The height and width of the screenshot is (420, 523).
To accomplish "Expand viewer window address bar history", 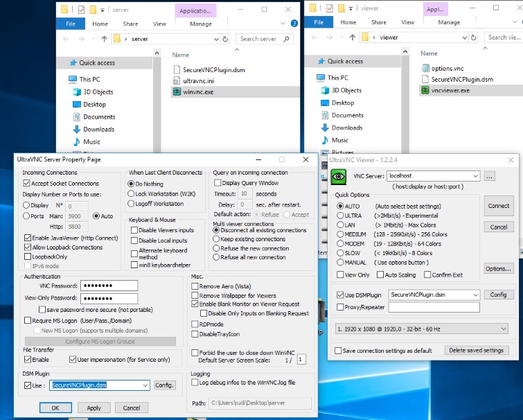I will coord(464,37).
